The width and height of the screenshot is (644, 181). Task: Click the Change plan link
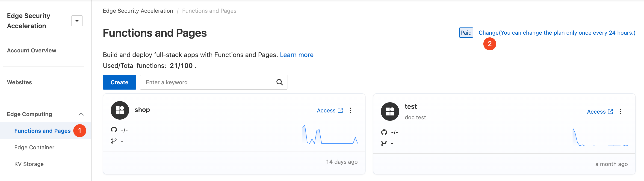pyautogui.click(x=556, y=33)
